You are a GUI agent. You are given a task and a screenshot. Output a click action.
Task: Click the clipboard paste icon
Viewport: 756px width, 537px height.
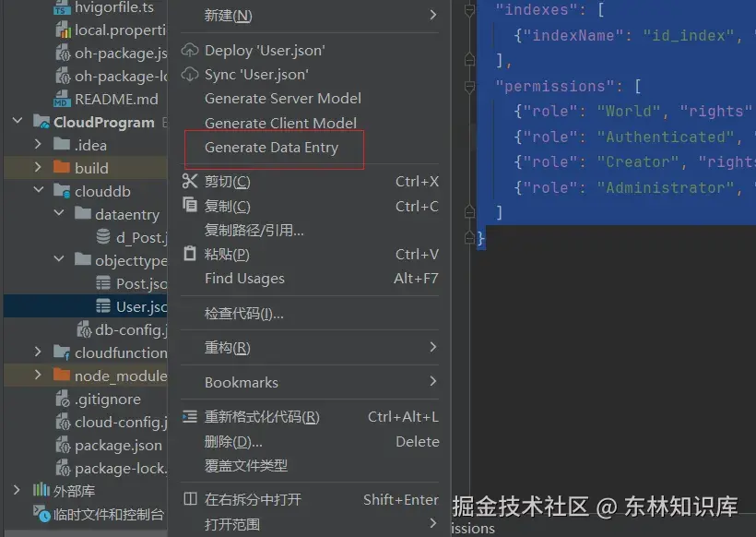[190, 254]
